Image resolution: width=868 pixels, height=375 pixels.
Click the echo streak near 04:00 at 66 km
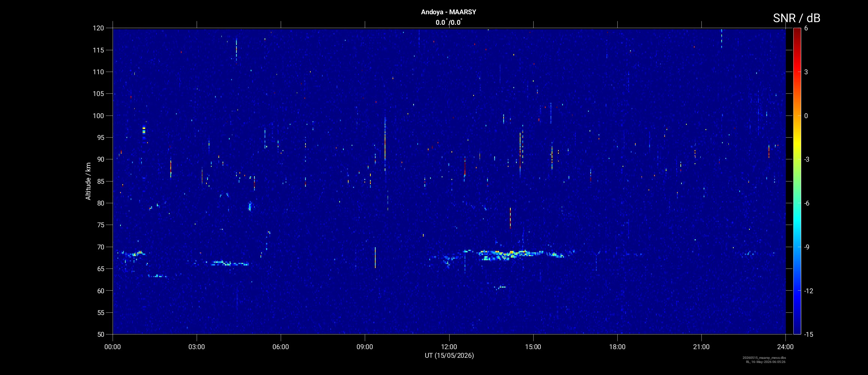point(230,263)
